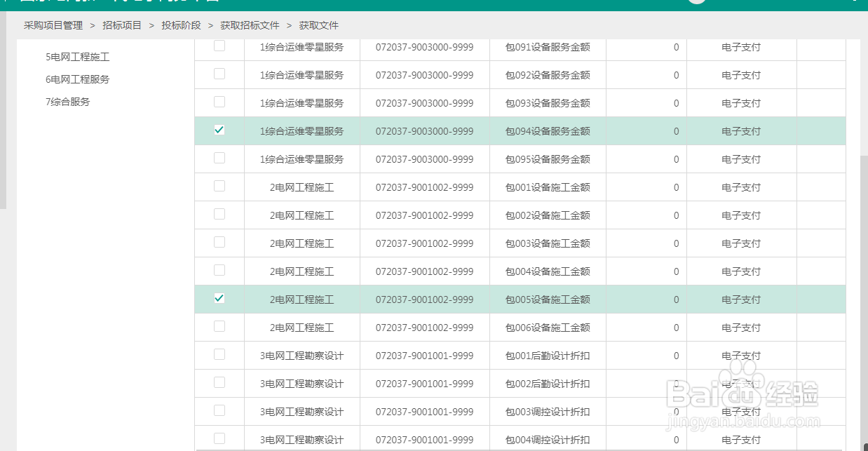Screen dimensions: 868x451
Task: Enable the checkbox for 包004调控设计折扣
Action: 219,439
